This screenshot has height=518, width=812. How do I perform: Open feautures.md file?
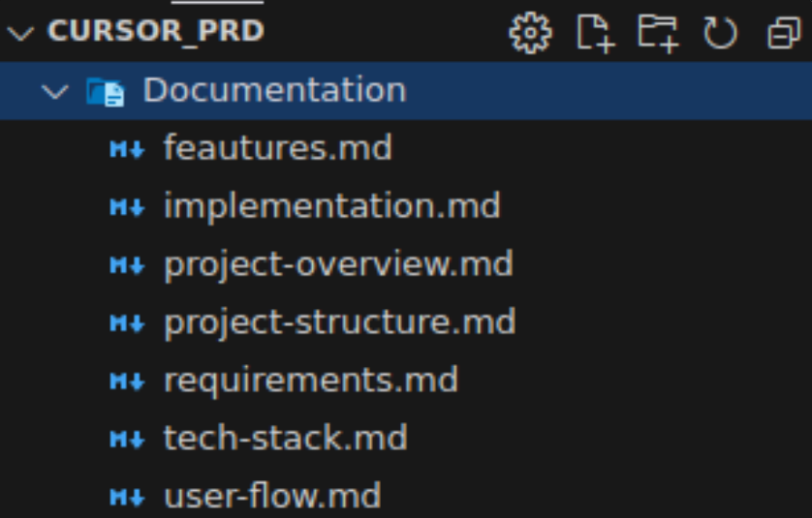[x=277, y=148]
